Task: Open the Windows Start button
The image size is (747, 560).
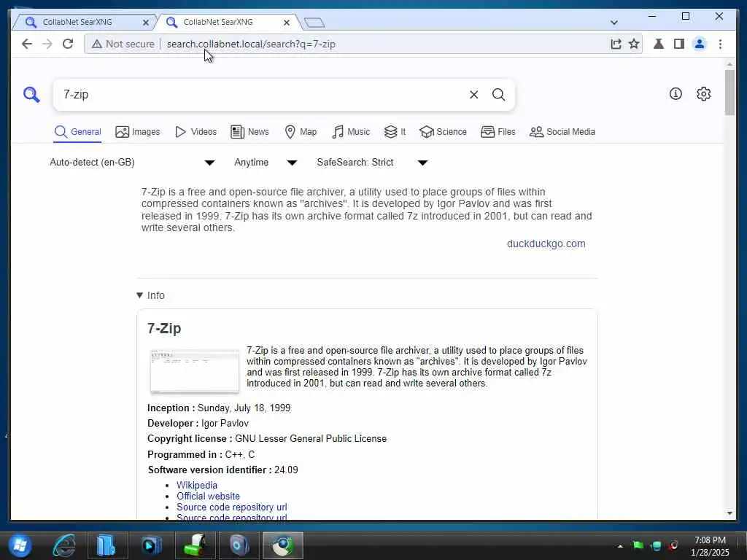Action: 20,545
